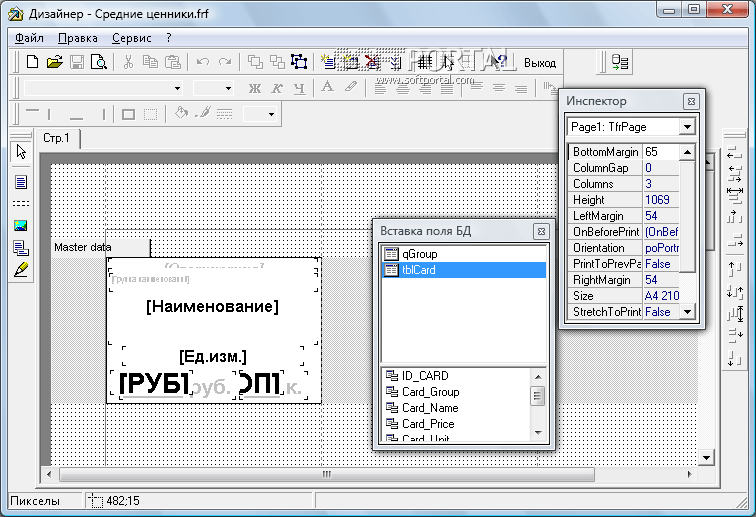Viewport: 756px width, 517px height.
Task: Toggle the grid display button
Action: [x=424, y=62]
